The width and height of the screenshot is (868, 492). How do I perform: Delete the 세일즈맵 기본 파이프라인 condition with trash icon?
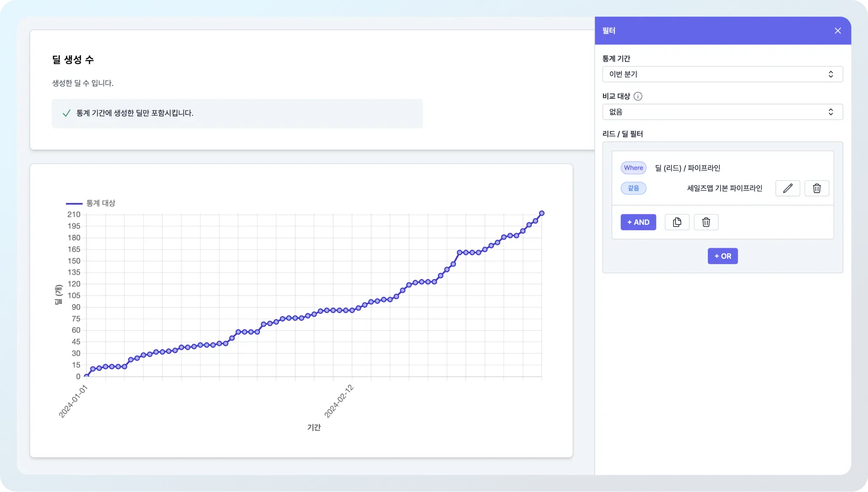pyautogui.click(x=817, y=188)
